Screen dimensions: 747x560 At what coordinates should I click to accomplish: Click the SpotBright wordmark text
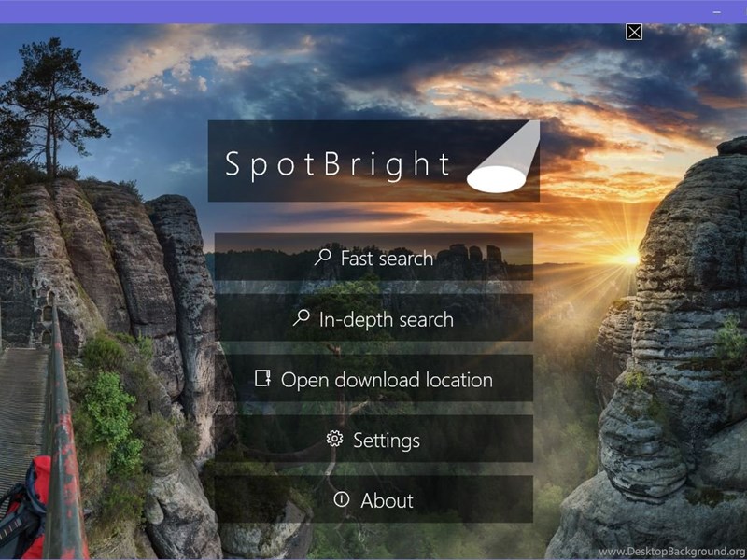(x=338, y=165)
